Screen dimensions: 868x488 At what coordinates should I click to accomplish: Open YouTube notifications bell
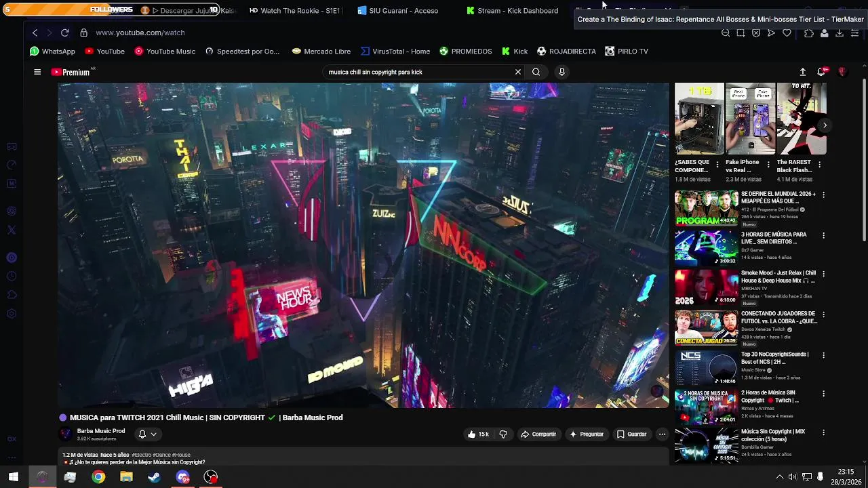point(822,72)
